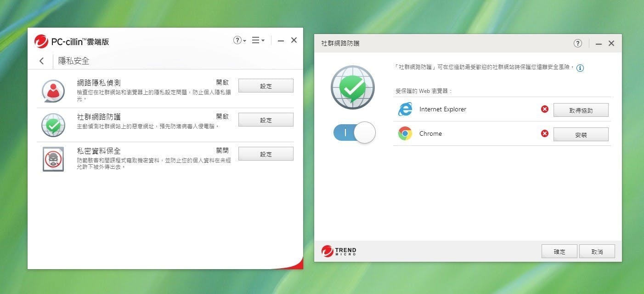This screenshot has width=644, height=294.
Task: Open the help menu in PC-cillin window
Action: [239, 40]
